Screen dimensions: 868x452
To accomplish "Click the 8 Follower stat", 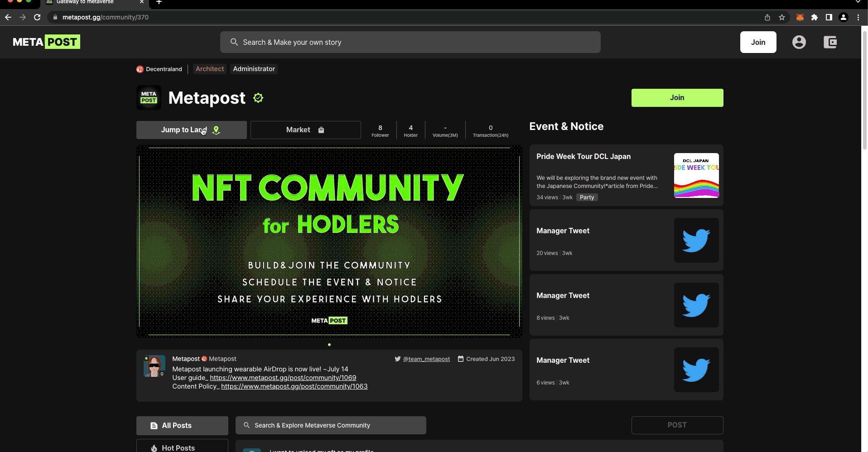I will pyautogui.click(x=380, y=131).
